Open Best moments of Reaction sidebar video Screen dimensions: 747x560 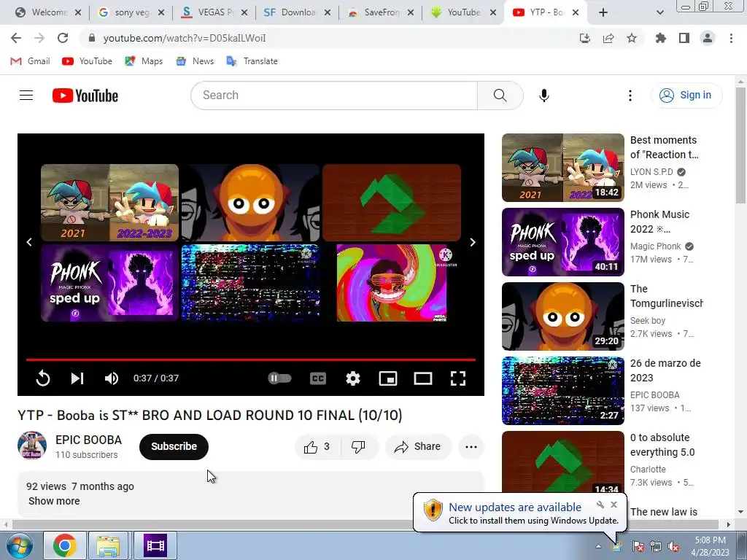(x=563, y=168)
